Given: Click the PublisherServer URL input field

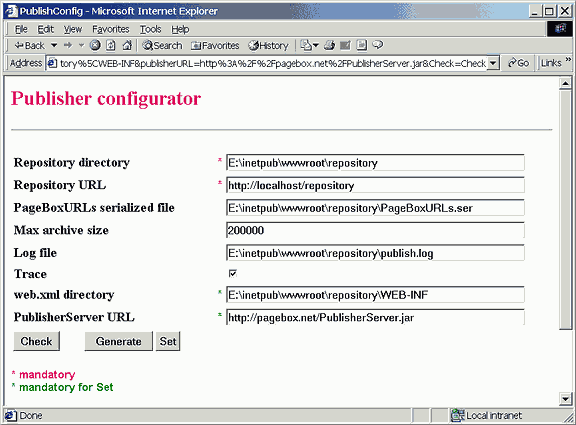Looking at the screenshot, I should point(375,317).
